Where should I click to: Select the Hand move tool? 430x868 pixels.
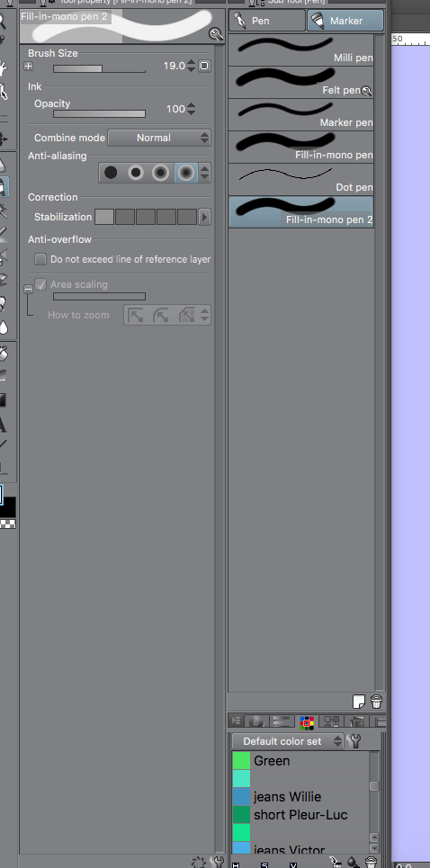pos(3,67)
